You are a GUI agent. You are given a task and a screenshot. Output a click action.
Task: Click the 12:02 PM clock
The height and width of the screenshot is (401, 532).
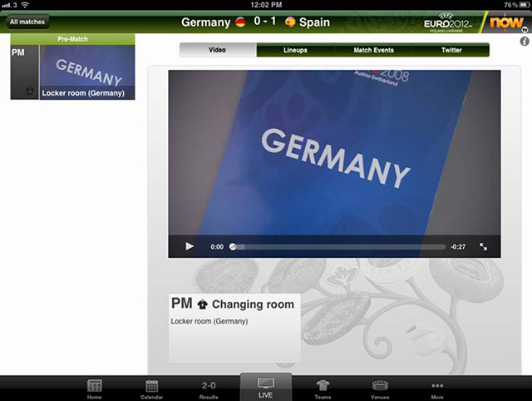[x=266, y=5]
